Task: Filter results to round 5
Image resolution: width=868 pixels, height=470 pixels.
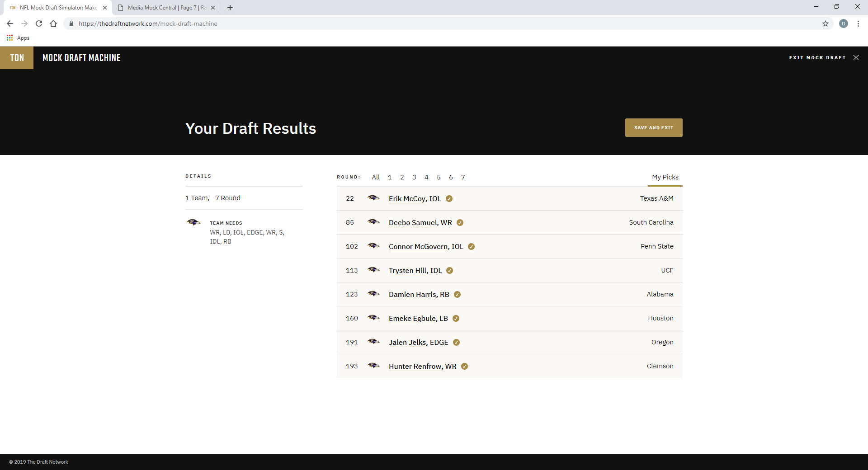Action: coord(439,177)
